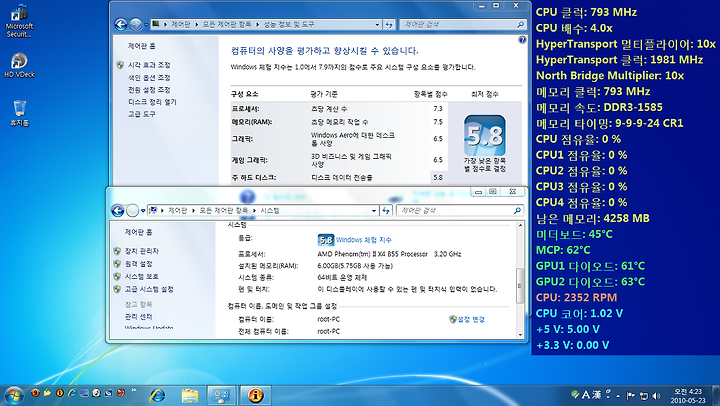
Task: Click the Action Center flag tray icon
Action: point(631,395)
